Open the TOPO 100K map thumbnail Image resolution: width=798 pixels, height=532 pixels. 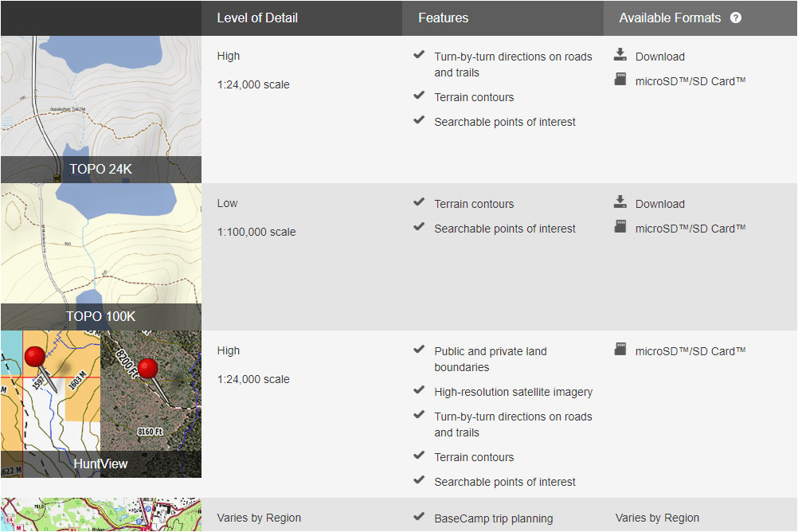coord(101,256)
